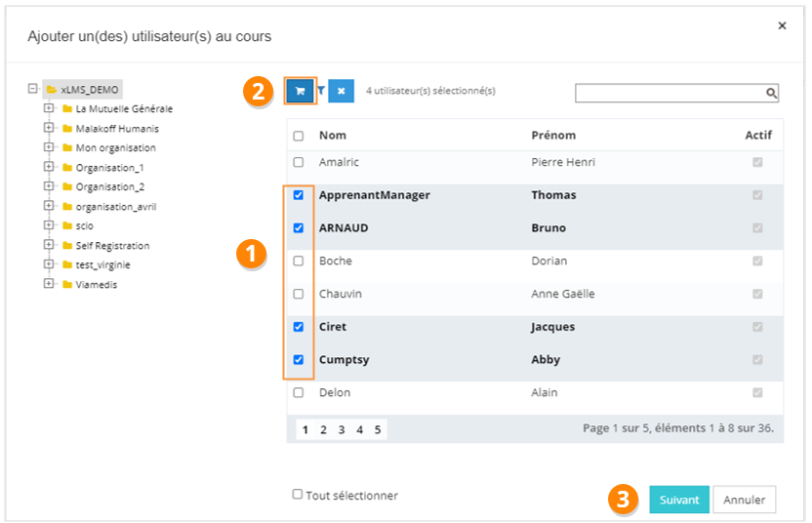Go to page 5 of user list
Image resolution: width=812 pixels, height=523 pixels.
(x=377, y=429)
